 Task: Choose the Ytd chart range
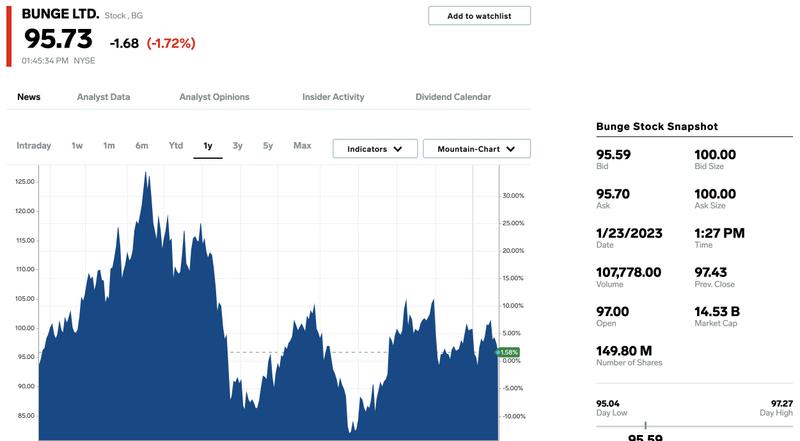[176, 145]
